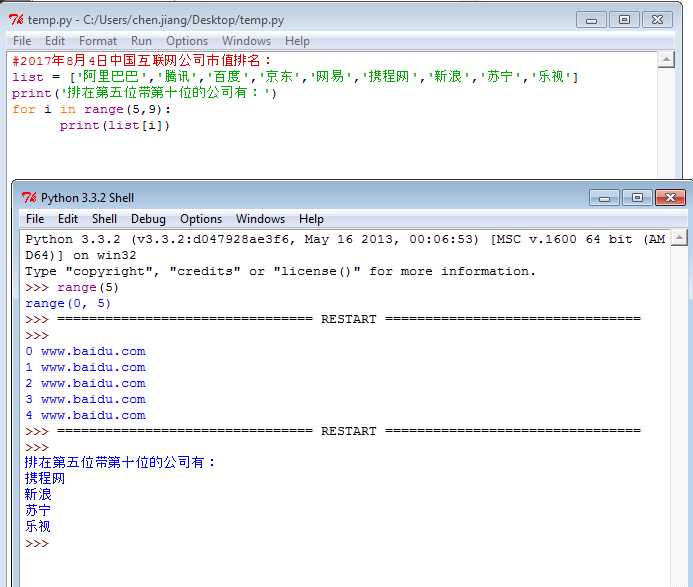Open Edit menu in temp.py editor

tap(55, 41)
